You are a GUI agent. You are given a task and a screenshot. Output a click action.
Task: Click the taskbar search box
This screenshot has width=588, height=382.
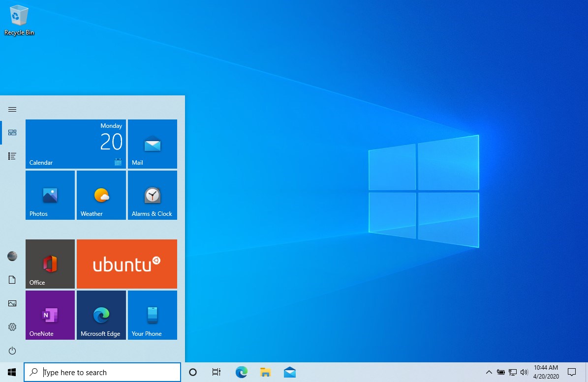click(102, 372)
